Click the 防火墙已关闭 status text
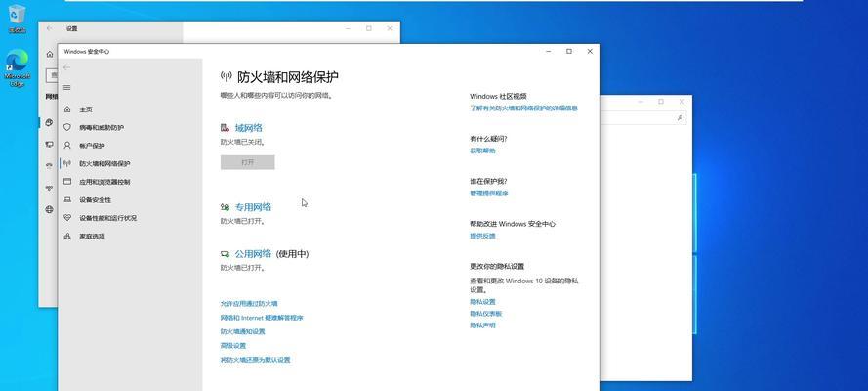This screenshot has height=391, width=868. coord(242,143)
